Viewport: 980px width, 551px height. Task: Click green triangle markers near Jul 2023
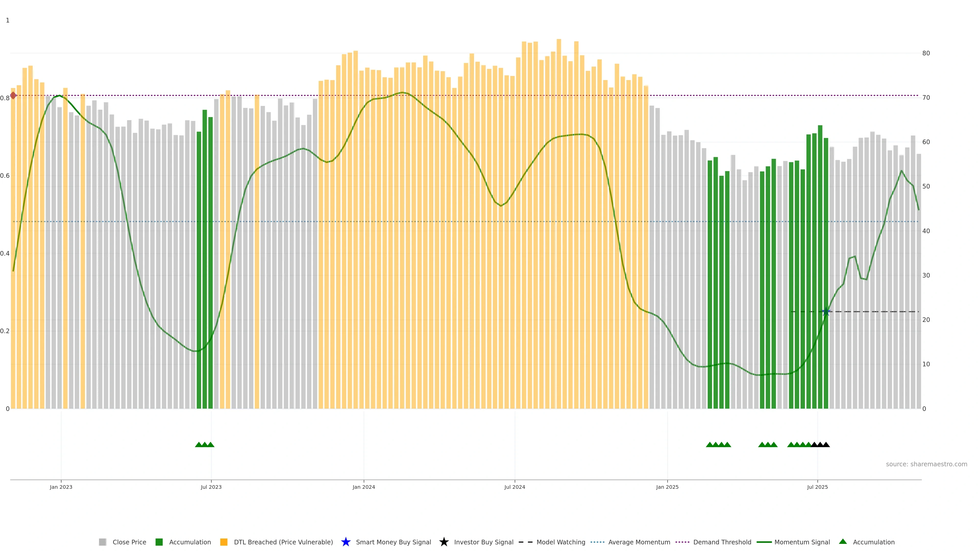pyautogui.click(x=205, y=445)
